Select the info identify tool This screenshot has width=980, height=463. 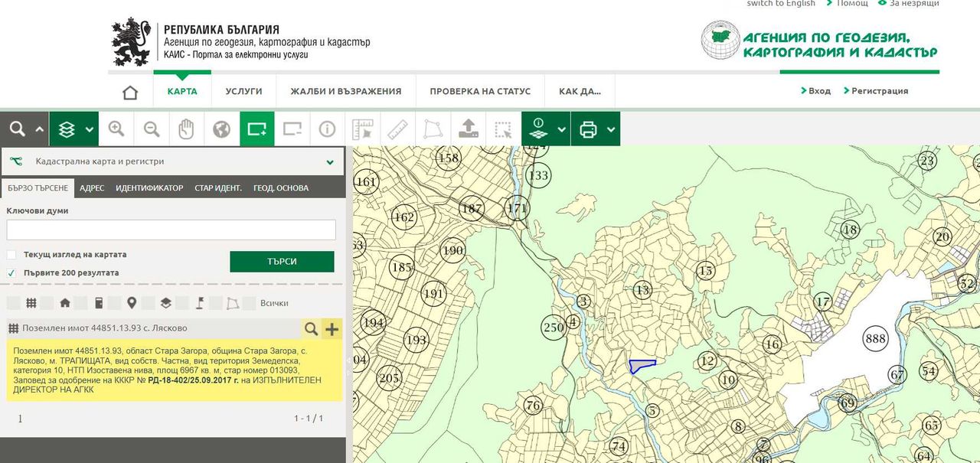click(328, 129)
